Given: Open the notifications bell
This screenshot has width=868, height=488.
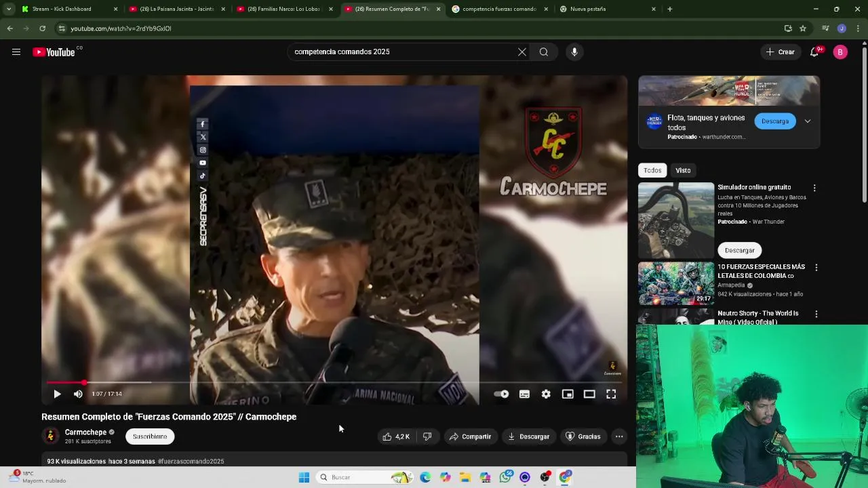Looking at the screenshot, I should [x=814, y=52].
